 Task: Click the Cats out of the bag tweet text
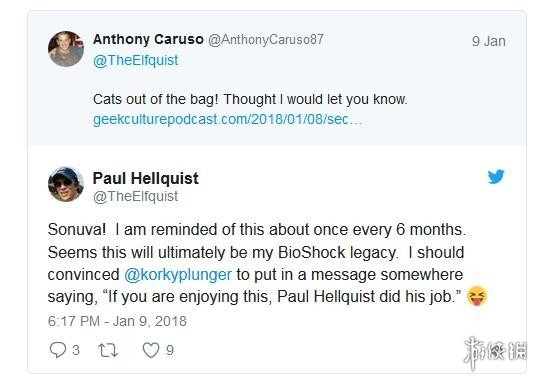click(x=250, y=99)
